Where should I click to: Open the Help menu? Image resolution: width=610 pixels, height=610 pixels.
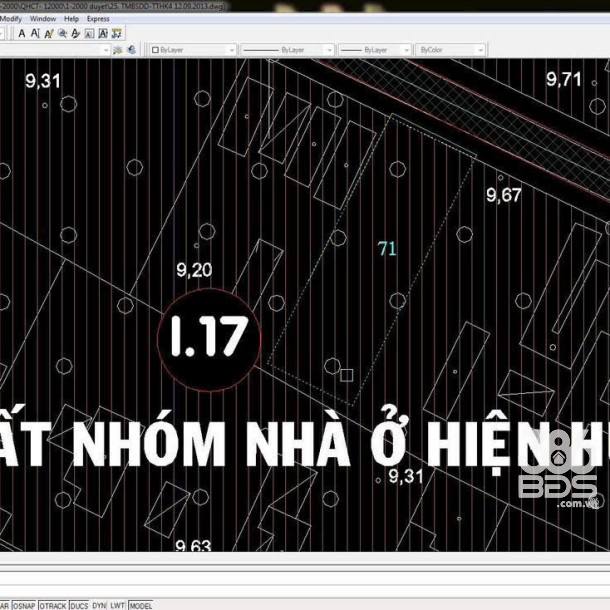tap(71, 19)
